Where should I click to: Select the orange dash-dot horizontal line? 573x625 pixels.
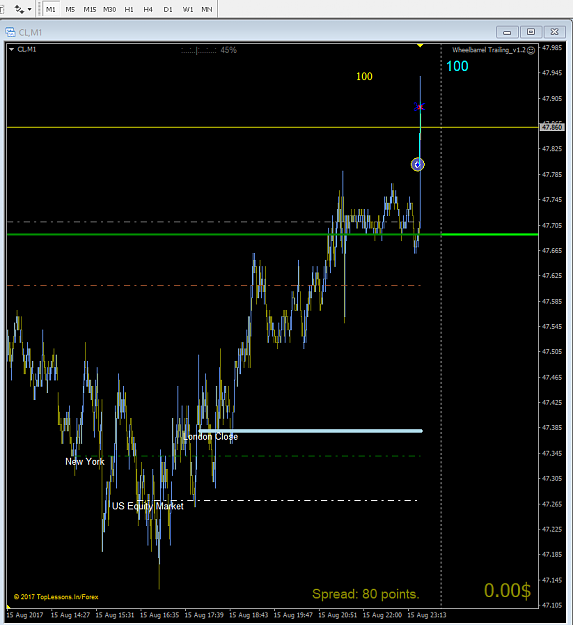pos(214,285)
